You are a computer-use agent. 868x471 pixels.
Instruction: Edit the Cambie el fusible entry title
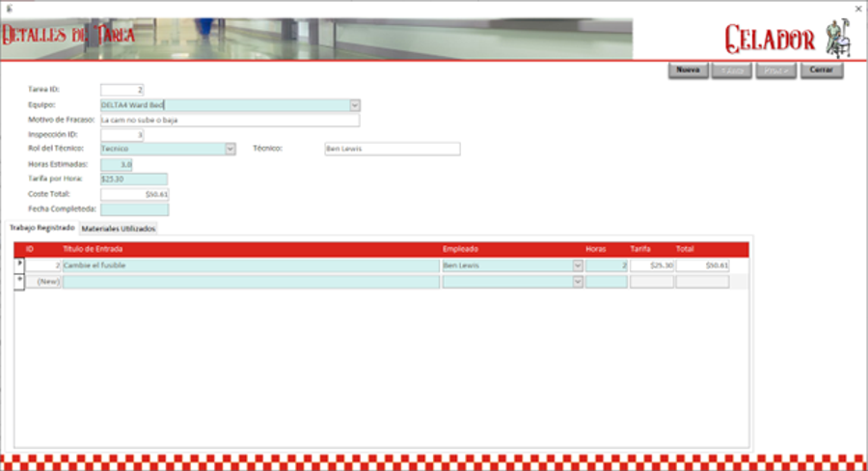tap(251, 265)
